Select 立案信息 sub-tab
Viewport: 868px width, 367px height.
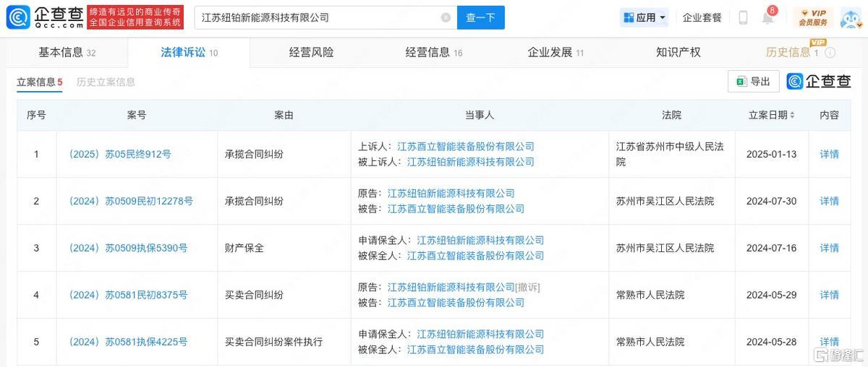(x=40, y=82)
